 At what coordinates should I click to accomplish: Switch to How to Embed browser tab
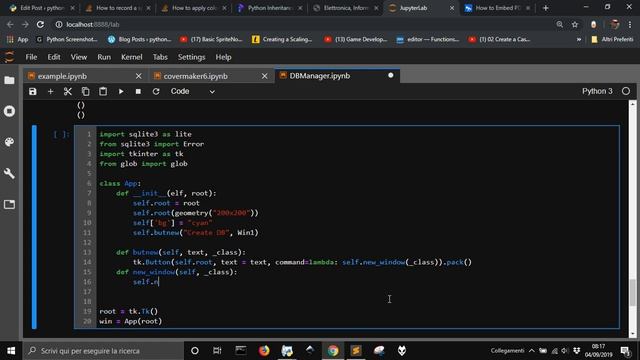click(x=498, y=8)
